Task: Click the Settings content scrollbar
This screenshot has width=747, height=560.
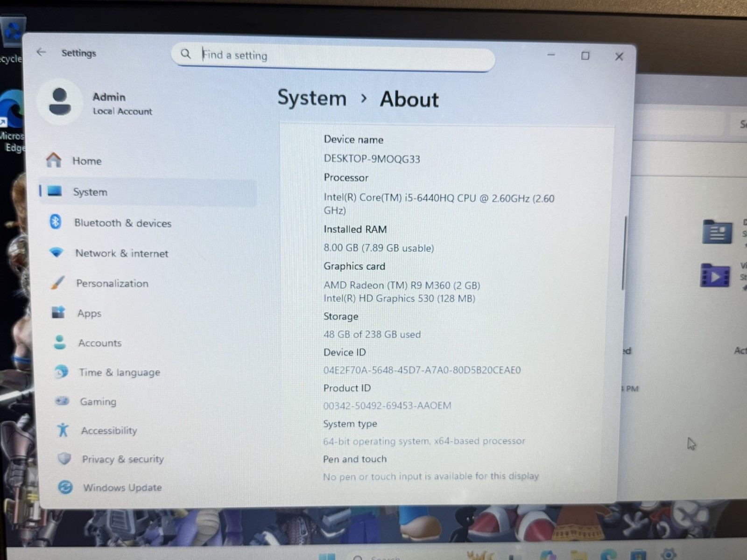Action: pos(624,253)
